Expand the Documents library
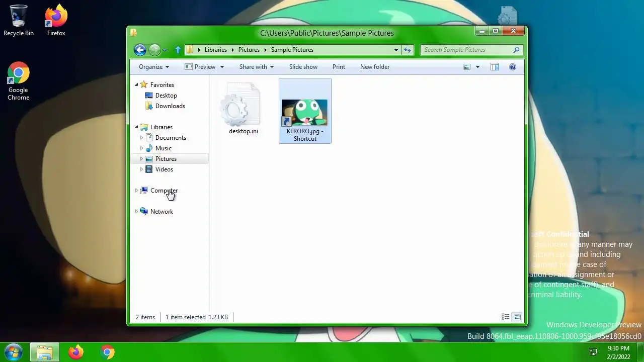This screenshot has width=644, height=362. pyautogui.click(x=141, y=138)
